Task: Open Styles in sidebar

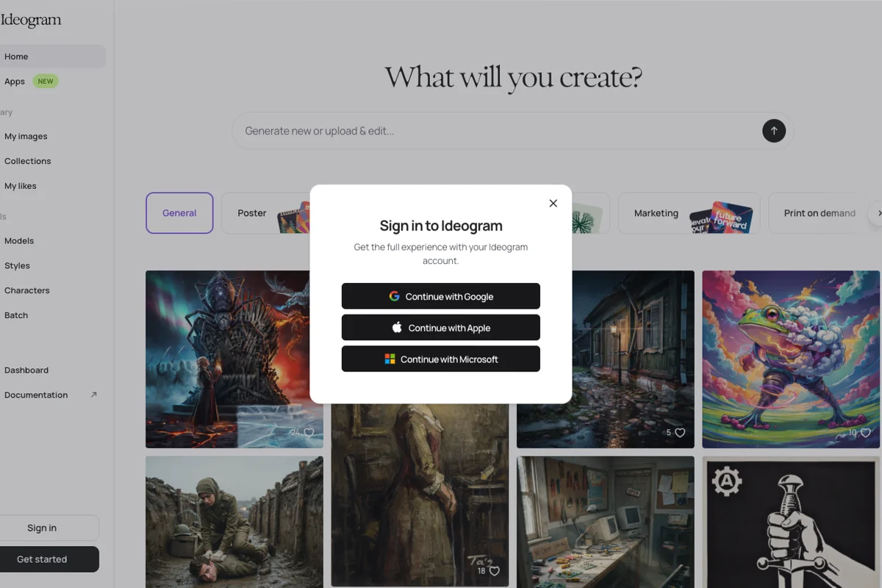Action: point(17,265)
